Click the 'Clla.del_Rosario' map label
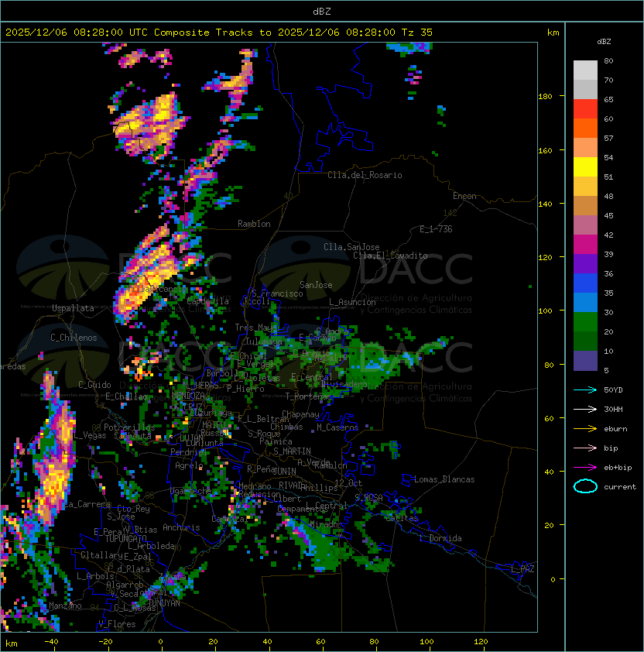 (x=365, y=175)
